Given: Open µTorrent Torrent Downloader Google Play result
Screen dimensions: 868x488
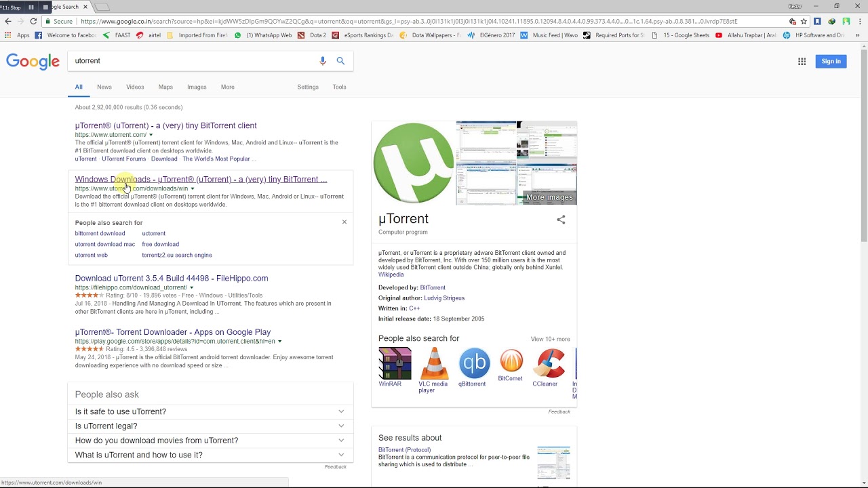Looking at the screenshot, I should 173,332.
